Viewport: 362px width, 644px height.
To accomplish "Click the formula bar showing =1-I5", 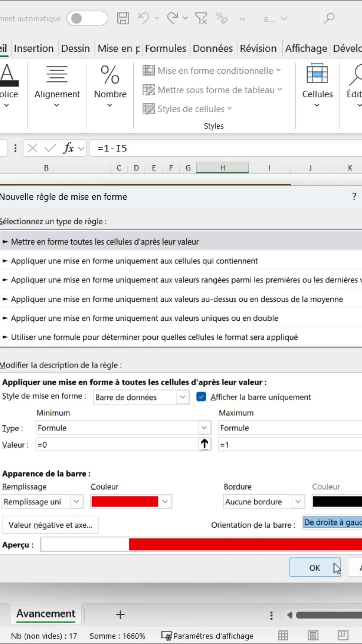I will click(x=226, y=148).
